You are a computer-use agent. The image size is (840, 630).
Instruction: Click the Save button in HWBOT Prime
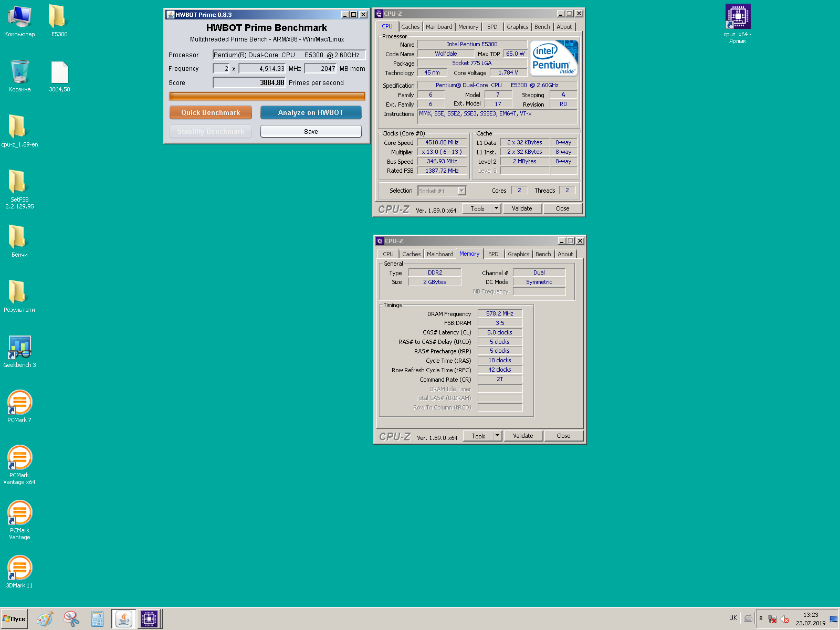(311, 131)
